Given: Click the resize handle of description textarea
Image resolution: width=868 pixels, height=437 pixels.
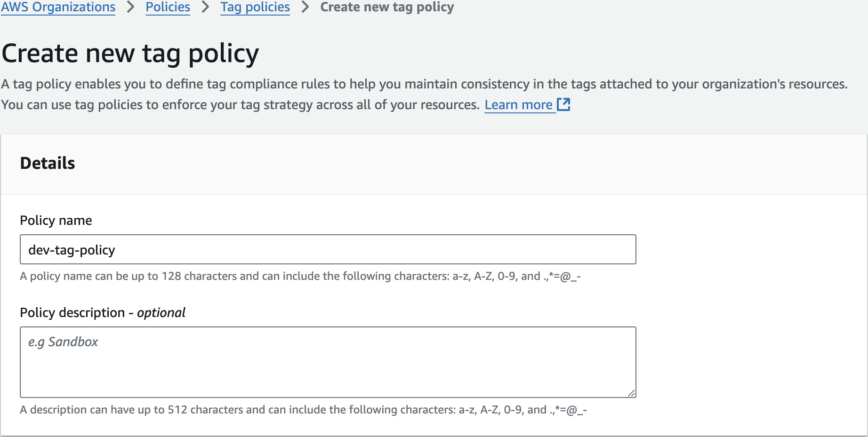Looking at the screenshot, I should (631, 393).
